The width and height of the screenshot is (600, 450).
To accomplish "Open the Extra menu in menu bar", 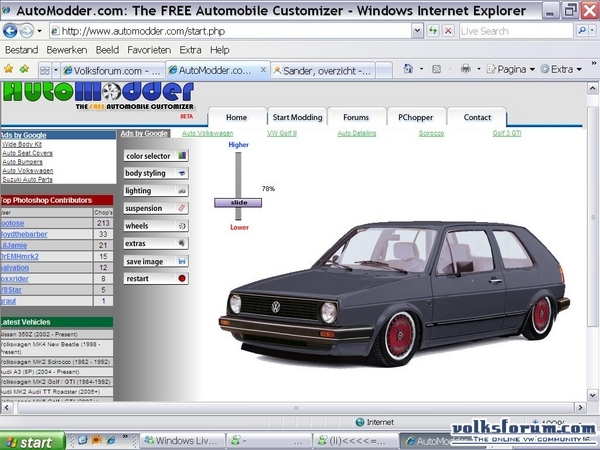I will pos(190,50).
